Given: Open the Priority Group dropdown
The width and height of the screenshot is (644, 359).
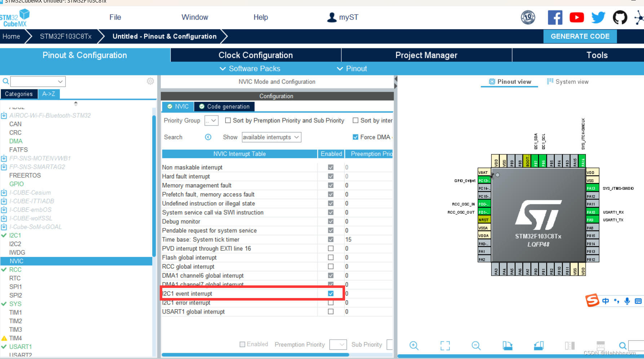Looking at the screenshot, I should pos(211,121).
